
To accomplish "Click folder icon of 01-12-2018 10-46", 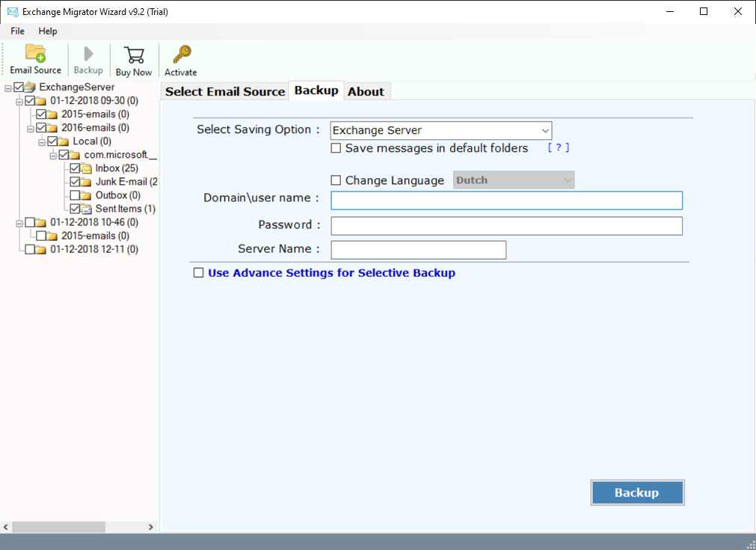I will 41,222.
